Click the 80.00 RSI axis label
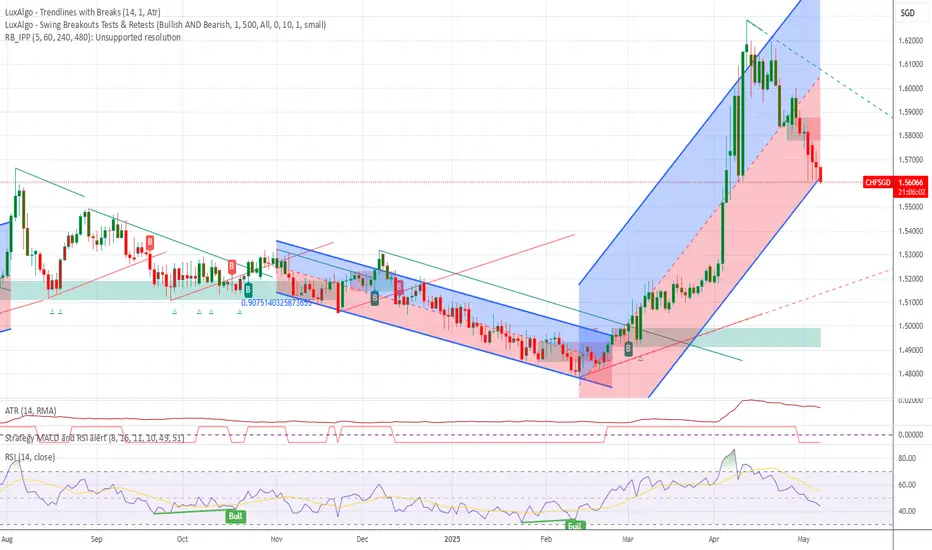The image size is (932, 550). (907, 458)
